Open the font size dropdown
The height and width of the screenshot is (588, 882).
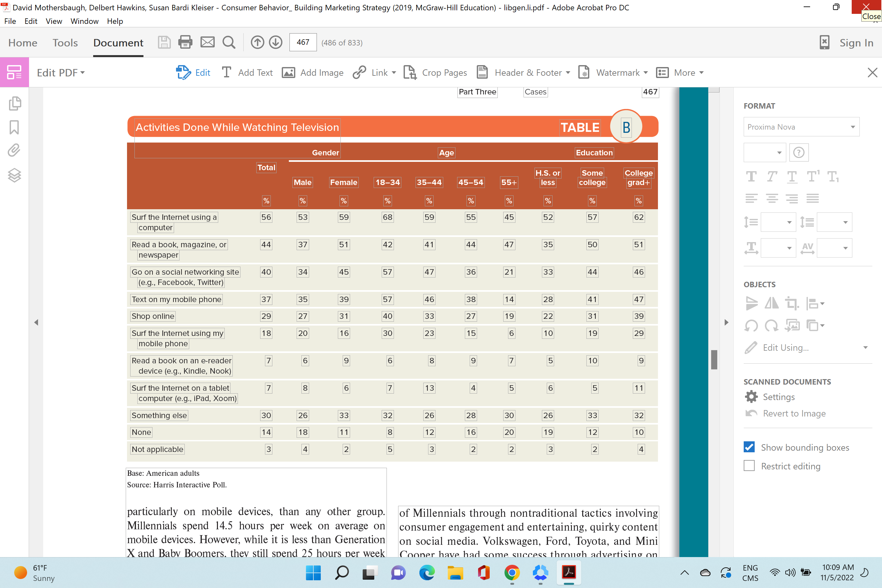click(765, 152)
